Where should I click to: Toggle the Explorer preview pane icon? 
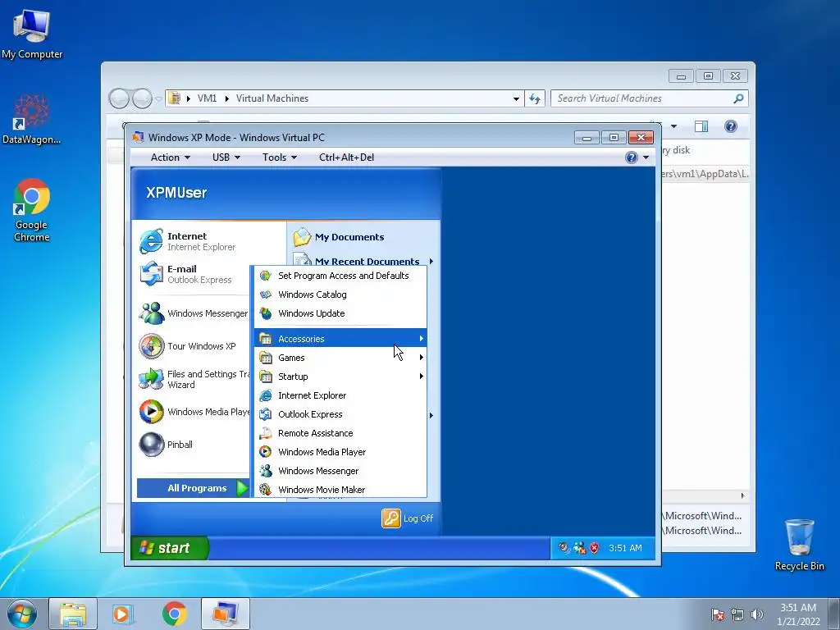(x=701, y=126)
